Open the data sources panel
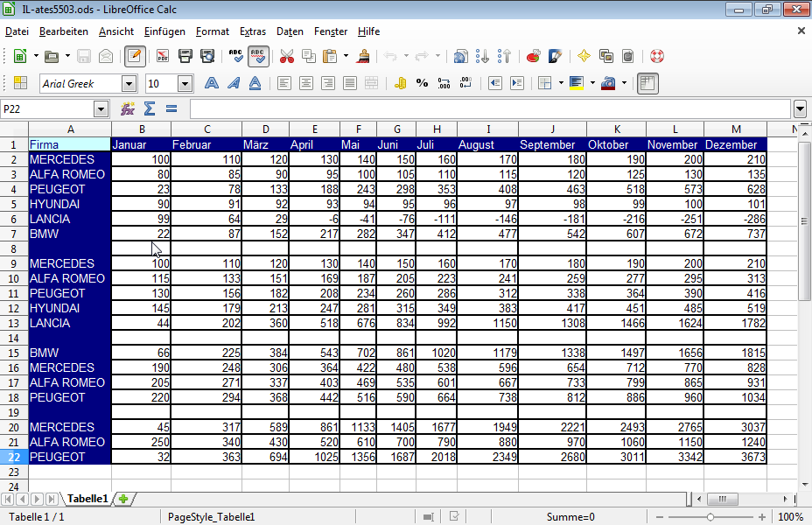This screenshot has width=812, height=525. [627, 56]
